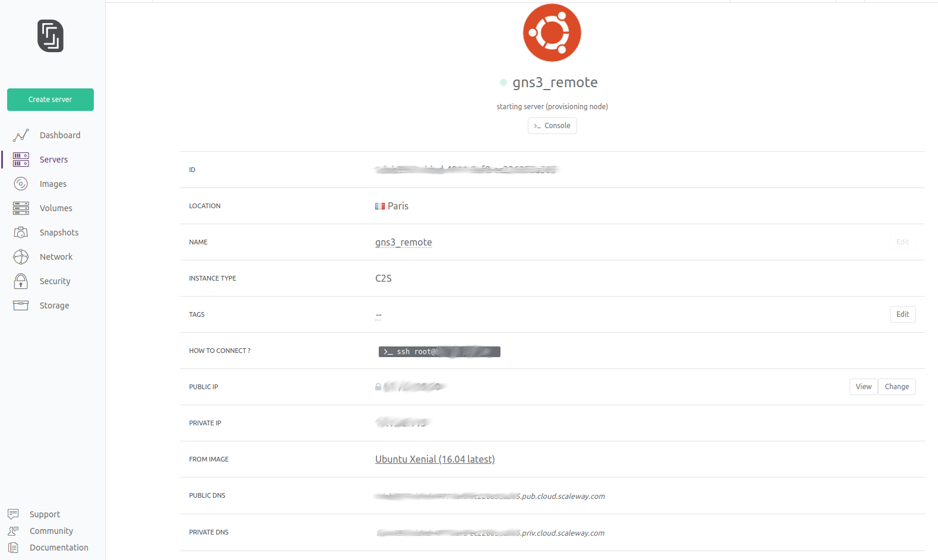Click the gns3_remote editable name field

(404, 242)
